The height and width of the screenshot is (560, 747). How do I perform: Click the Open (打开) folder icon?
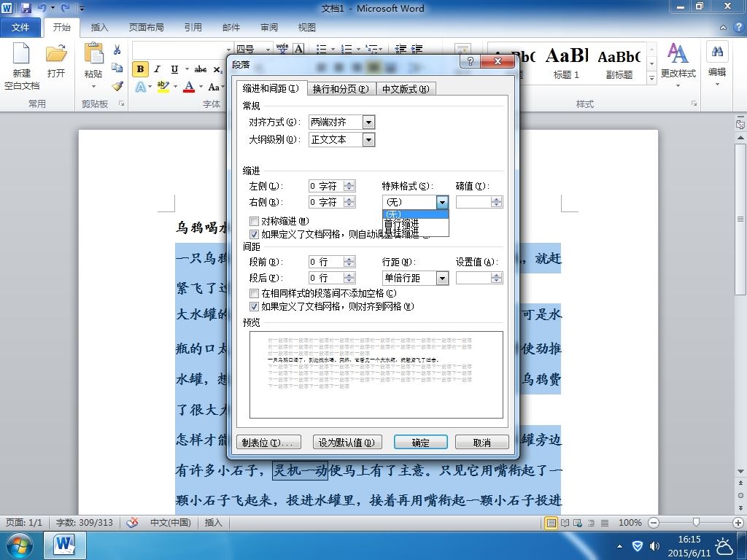(x=56, y=53)
